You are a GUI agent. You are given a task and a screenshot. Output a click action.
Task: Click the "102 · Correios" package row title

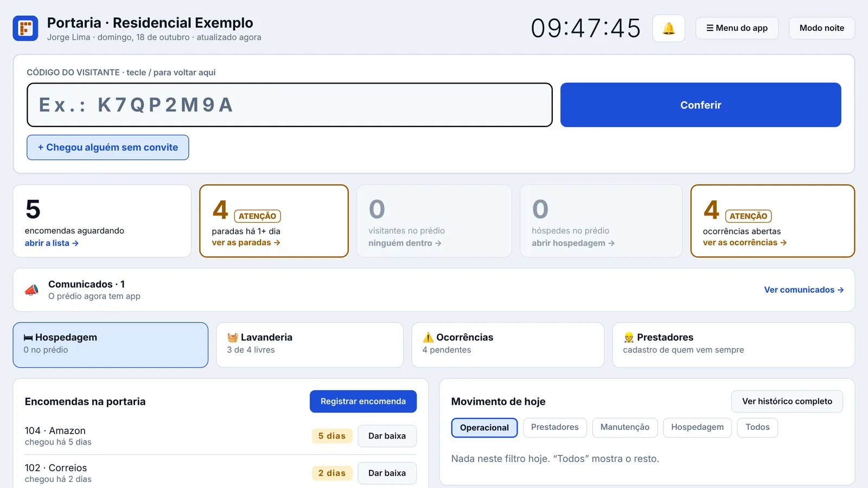point(56,468)
